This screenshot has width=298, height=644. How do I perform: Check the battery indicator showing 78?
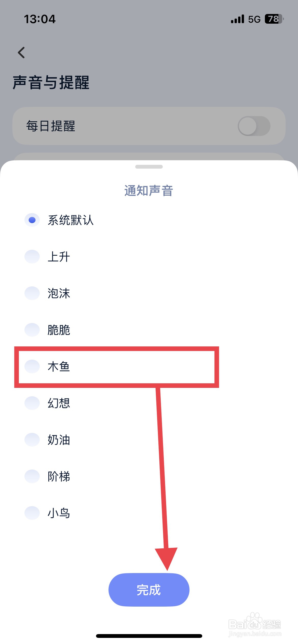[x=273, y=19]
